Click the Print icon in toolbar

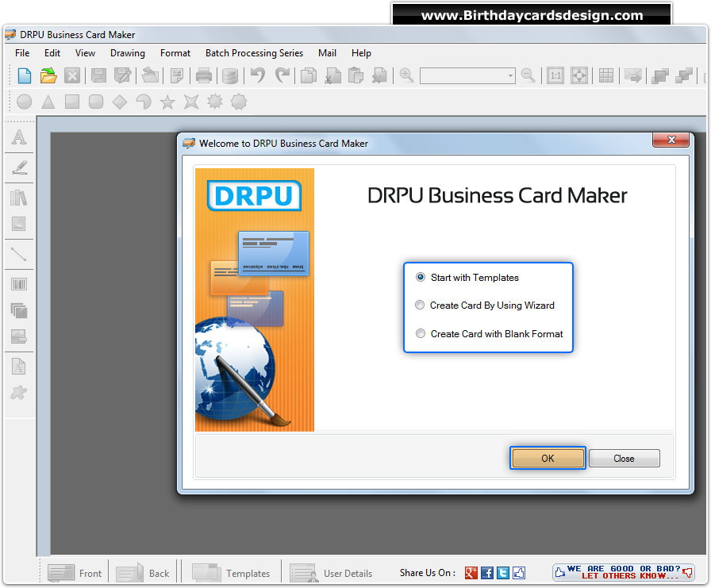point(204,75)
